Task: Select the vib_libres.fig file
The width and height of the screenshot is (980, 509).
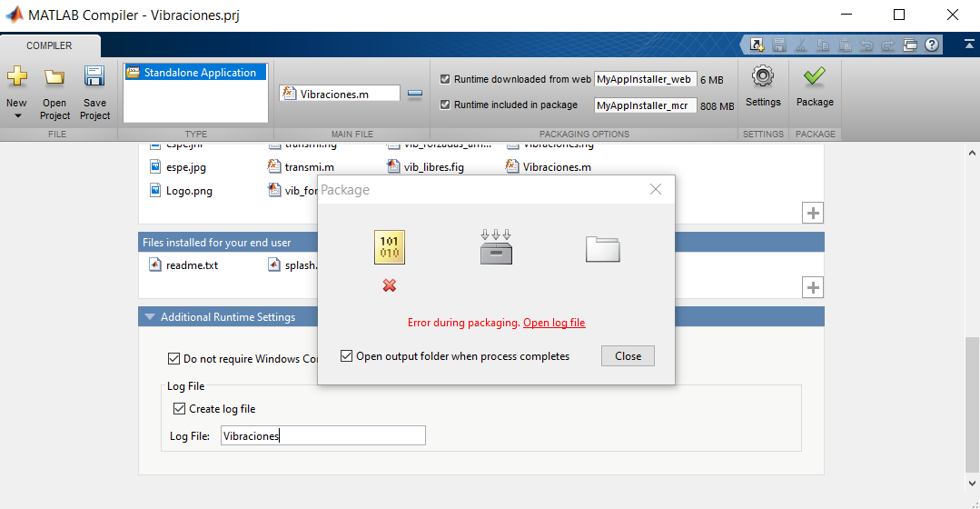Action: click(426, 167)
